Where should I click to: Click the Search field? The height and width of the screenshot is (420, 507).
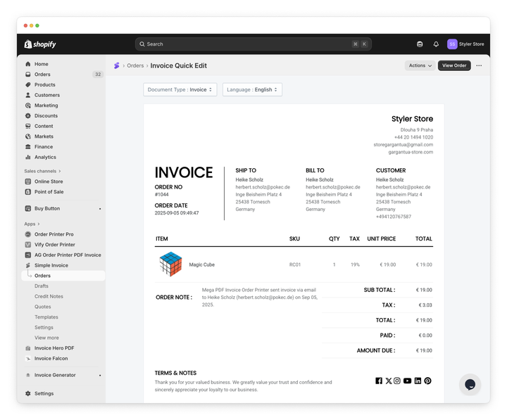pyautogui.click(x=254, y=44)
